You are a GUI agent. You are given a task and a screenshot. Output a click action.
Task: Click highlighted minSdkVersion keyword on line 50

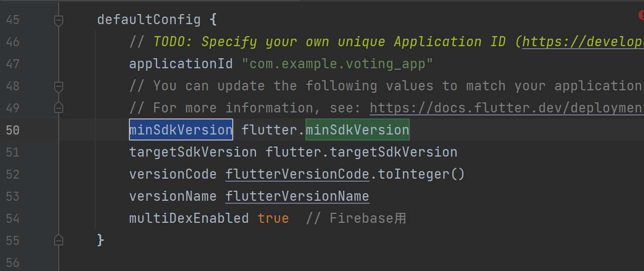181,130
